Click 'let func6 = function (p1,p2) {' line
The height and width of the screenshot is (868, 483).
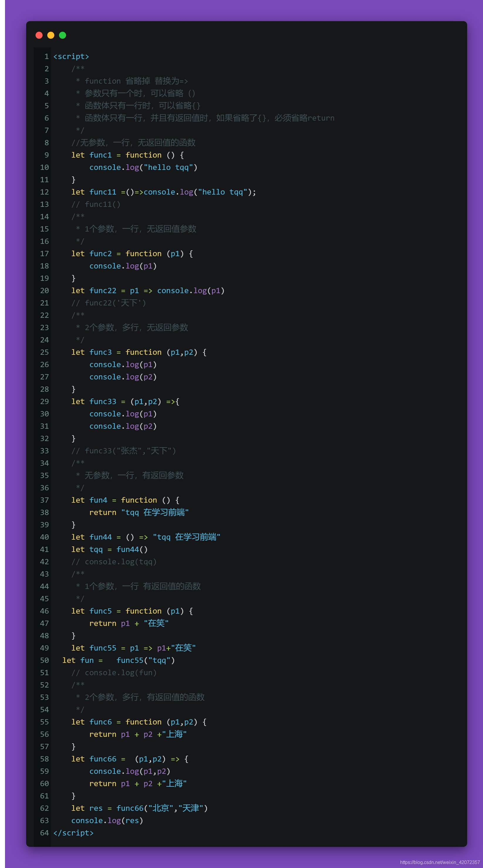click(139, 722)
